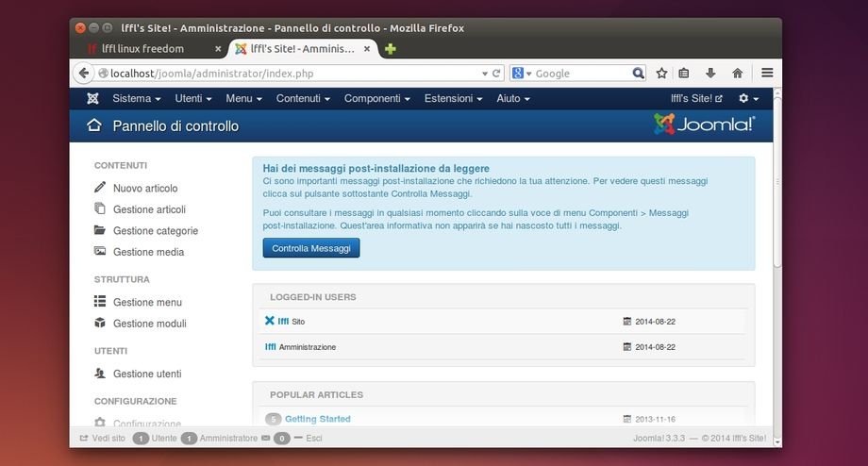Click the envelope messages icon in status bar
This screenshot has height=466, width=868.
[266, 438]
